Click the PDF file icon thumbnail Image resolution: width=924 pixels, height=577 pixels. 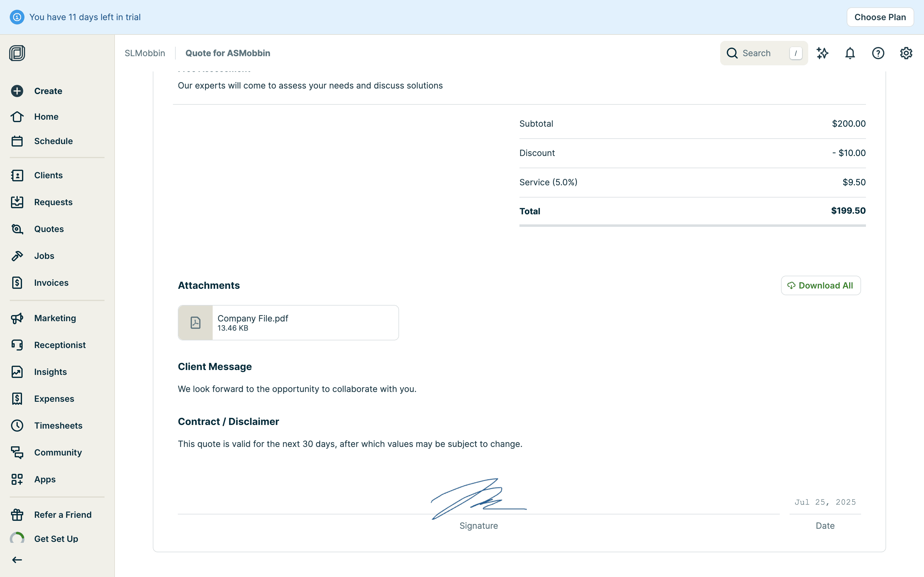coord(196,322)
